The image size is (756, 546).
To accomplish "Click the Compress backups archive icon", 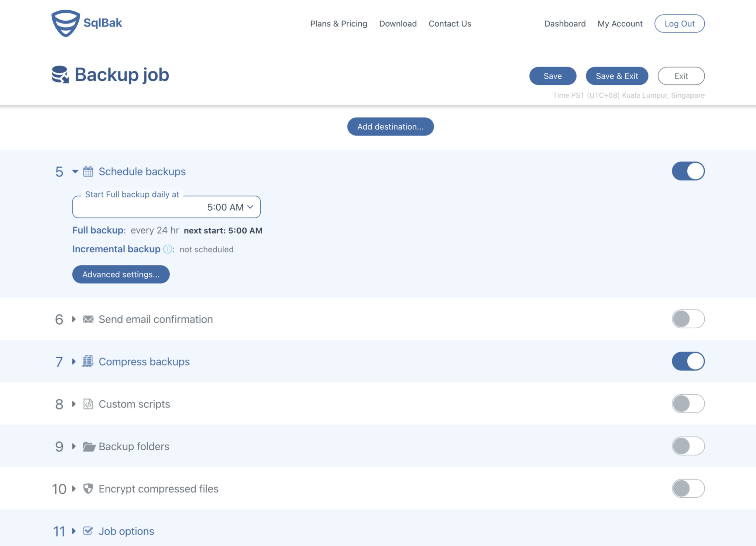I will 88,362.
